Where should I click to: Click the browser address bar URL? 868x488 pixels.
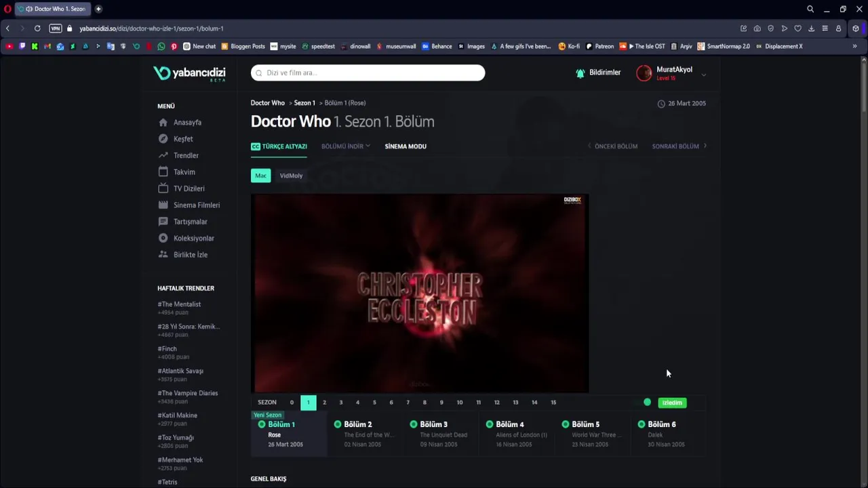point(151,28)
